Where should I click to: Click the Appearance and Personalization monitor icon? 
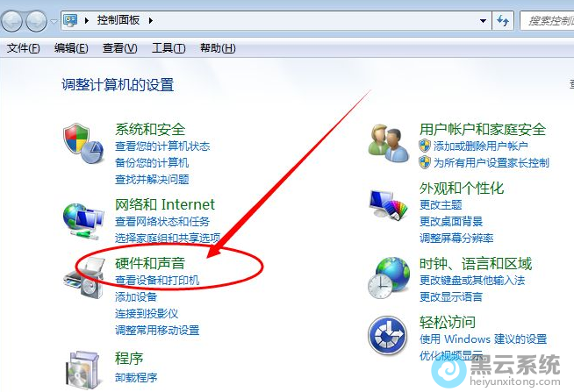(x=389, y=205)
